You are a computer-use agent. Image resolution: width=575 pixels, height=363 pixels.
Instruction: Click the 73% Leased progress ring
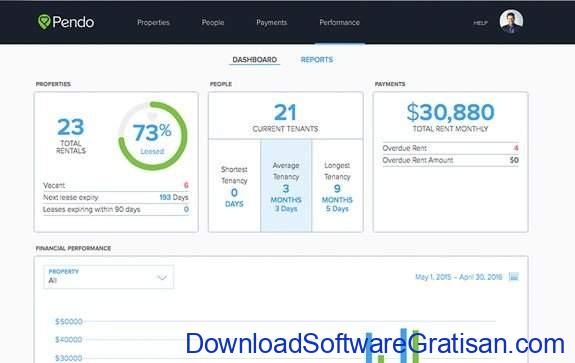(x=153, y=136)
